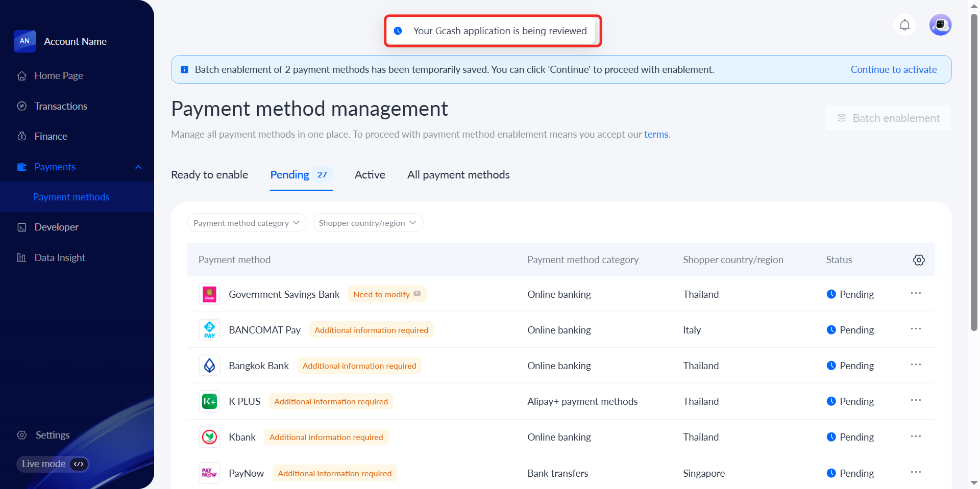Open more options for BANCOMAT Pay
Image resolution: width=980 pixels, height=489 pixels.
[x=916, y=329]
